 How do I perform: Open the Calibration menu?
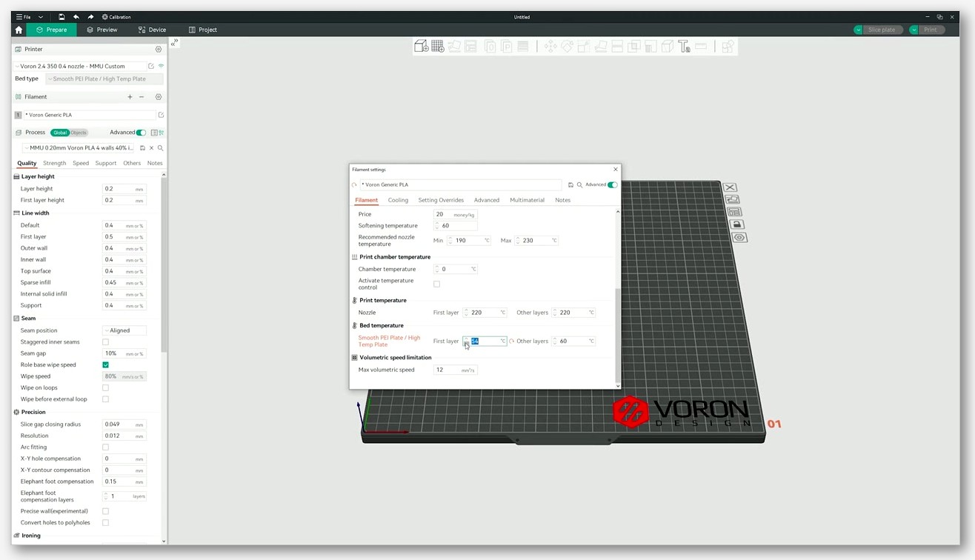tap(116, 17)
